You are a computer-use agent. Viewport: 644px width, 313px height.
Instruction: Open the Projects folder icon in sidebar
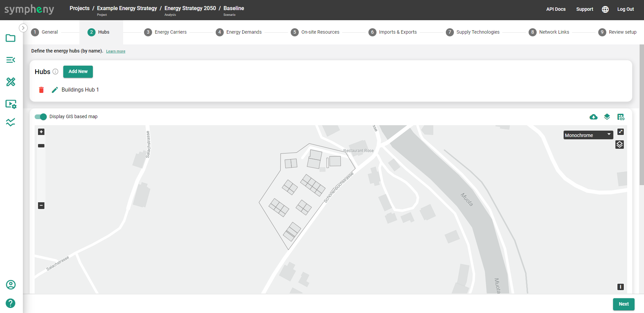pyautogui.click(x=10, y=38)
